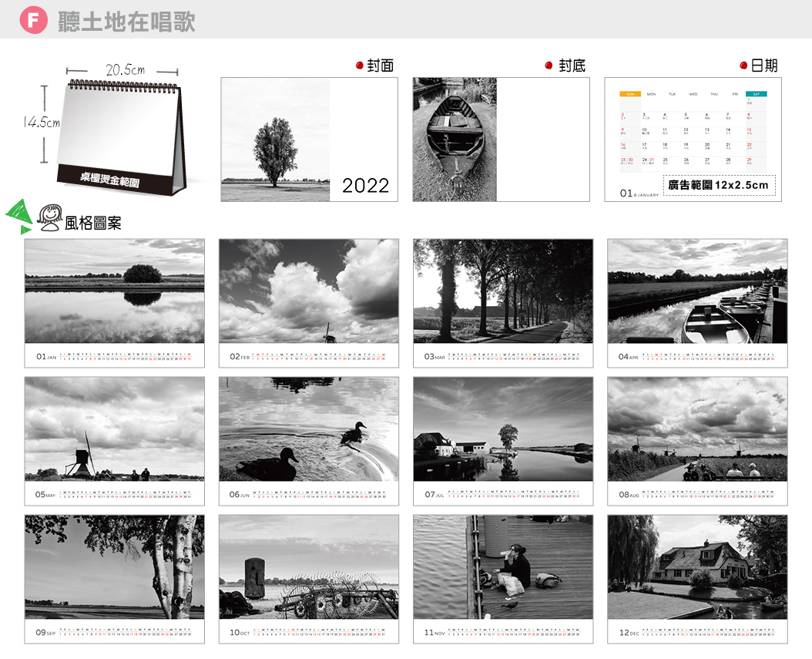Select the December cottage photo
Image resolution: width=812 pixels, height=659 pixels.
697,567
